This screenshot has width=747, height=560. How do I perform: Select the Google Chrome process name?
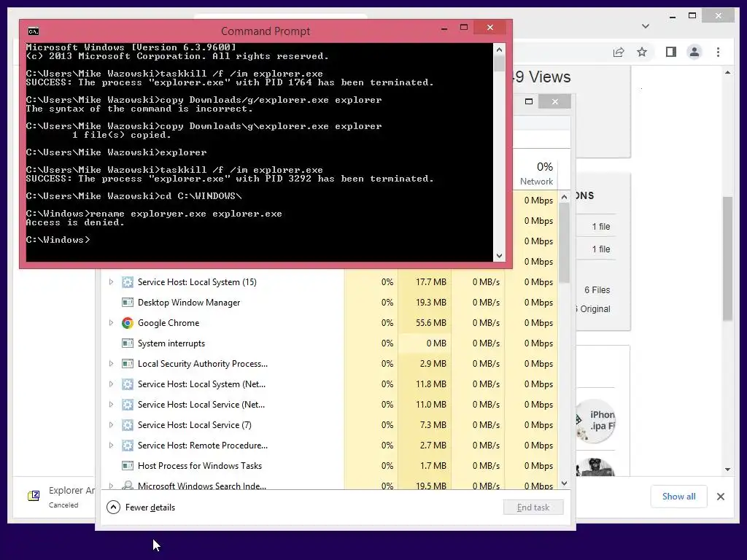click(x=169, y=323)
